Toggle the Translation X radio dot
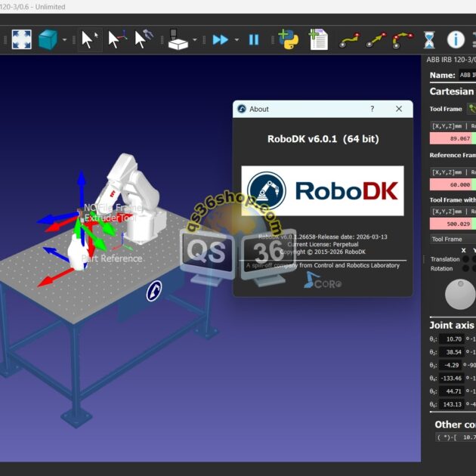 (463, 259)
